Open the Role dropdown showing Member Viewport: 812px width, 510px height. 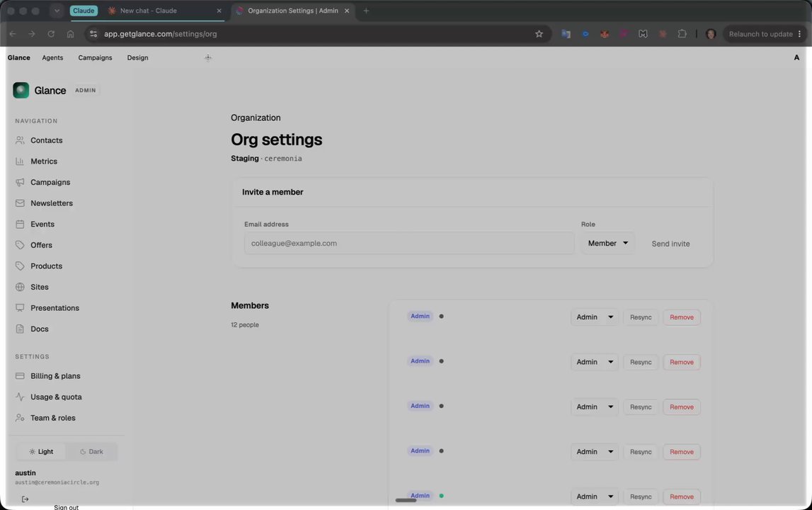[x=608, y=243]
